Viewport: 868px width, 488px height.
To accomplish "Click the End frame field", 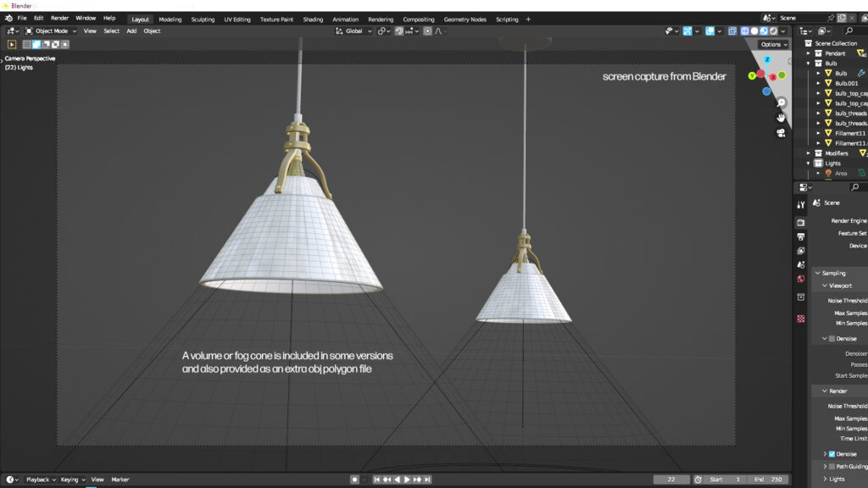I will (769, 480).
